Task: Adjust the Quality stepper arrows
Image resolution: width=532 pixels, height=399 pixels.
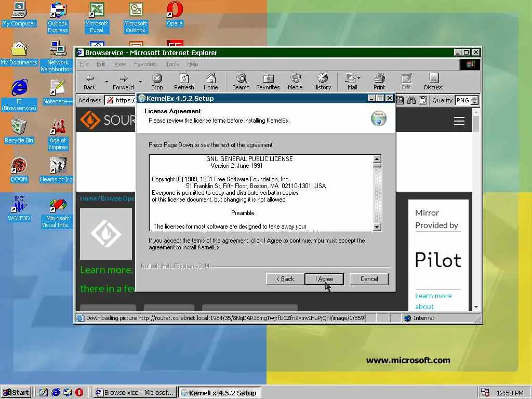Action: click(475, 100)
